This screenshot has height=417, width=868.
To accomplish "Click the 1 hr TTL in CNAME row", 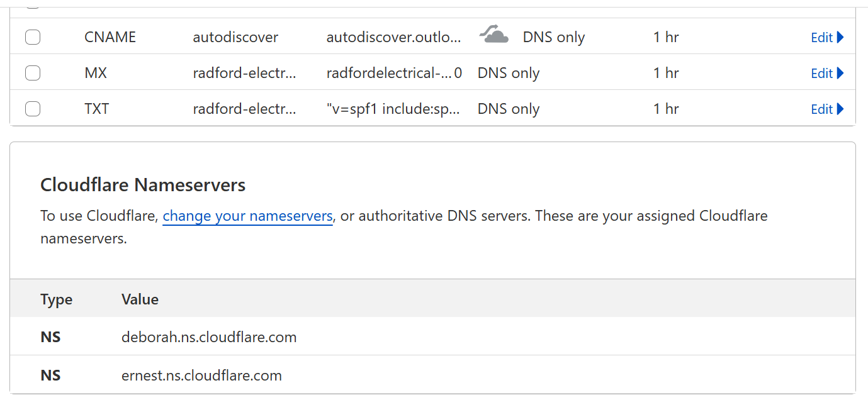I will pos(666,37).
